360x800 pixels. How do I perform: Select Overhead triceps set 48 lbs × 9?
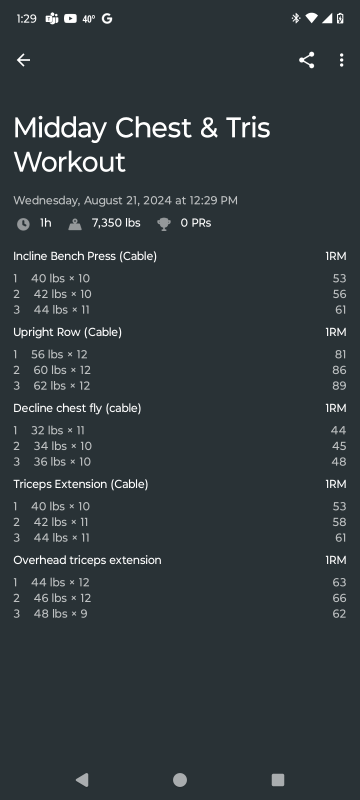[179, 614]
